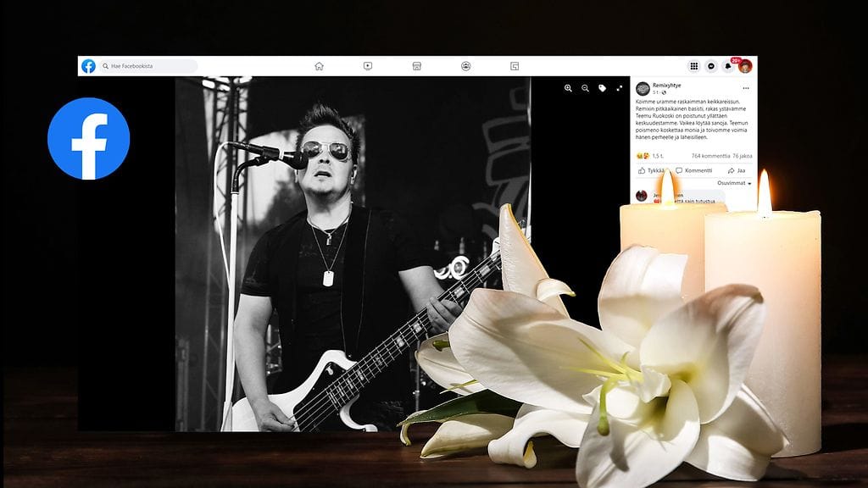Open the grid menu icon
Viewport: 868px width, 488px height.
(694, 66)
